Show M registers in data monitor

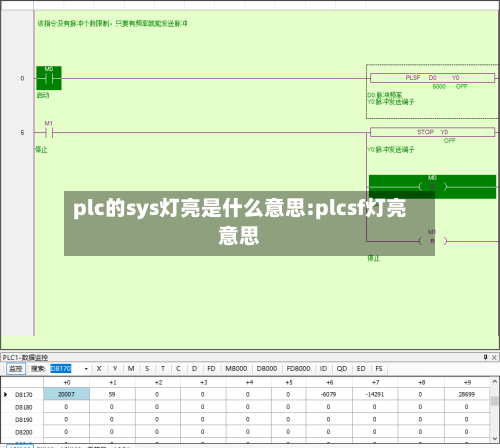click(x=131, y=369)
